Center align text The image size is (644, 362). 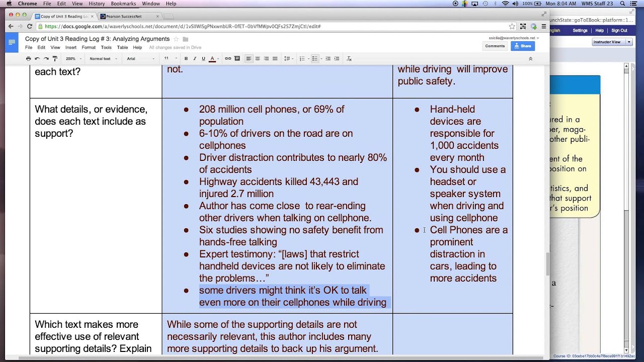click(258, 59)
